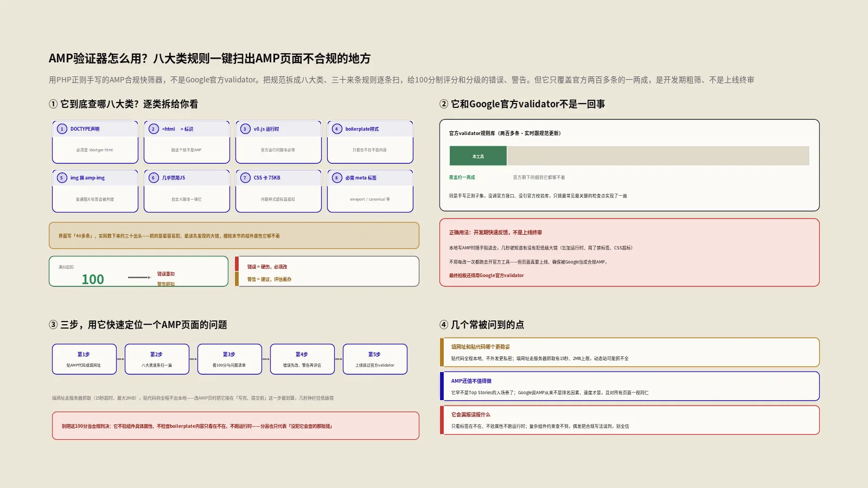Click the note starting 界面写「40多条」
This screenshot has width=868, height=488.
[x=234, y=236]
